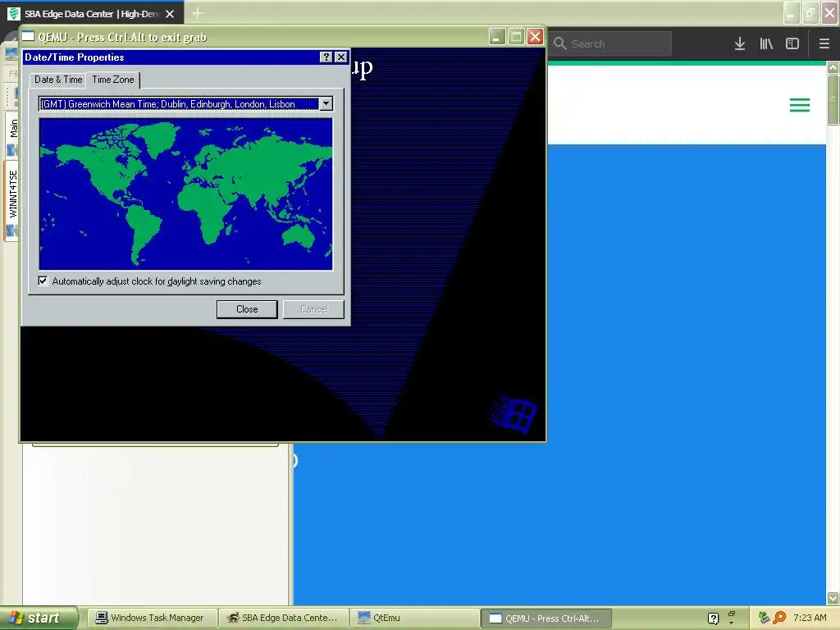Open the browser downloads icon
The height and width of the screenshot is (630, 840).
click(x=740, y=44)
